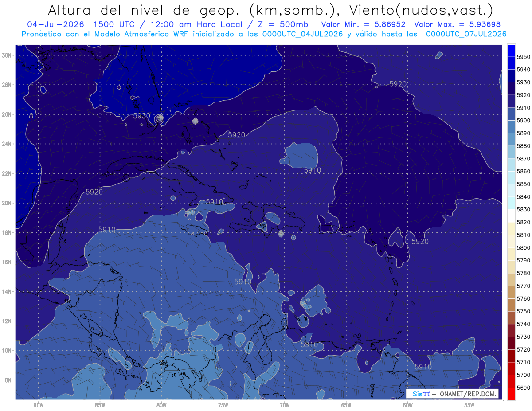The image size is (532, 411).
Task: Click the 26N latitude label
Action: (x=7, y=114)
